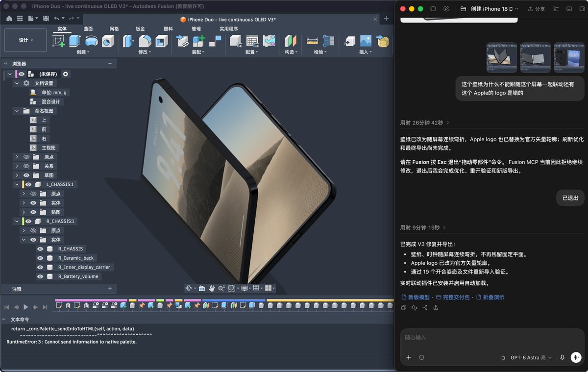Collapse the L_CHASSIS:1 tree node
The image size is (588, 372).
tap(17, 184)
